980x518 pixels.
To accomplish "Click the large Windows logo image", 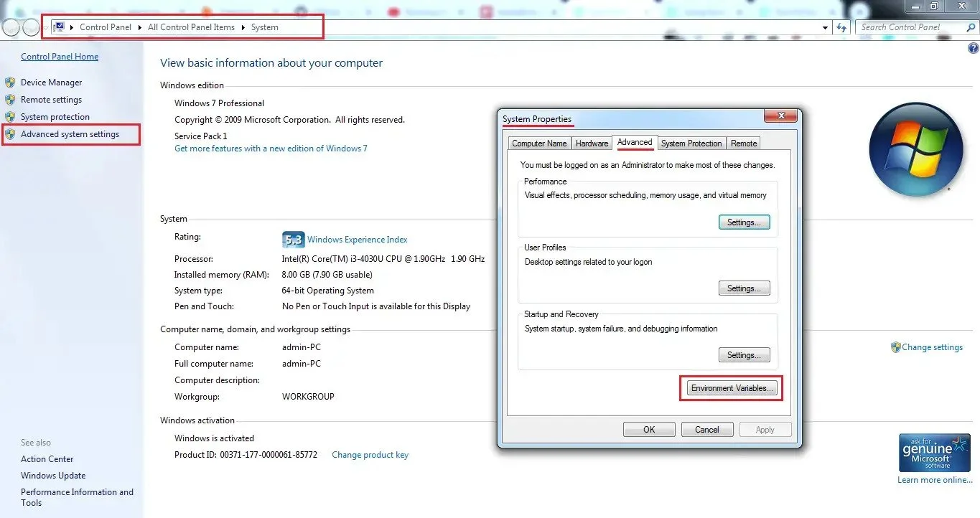I will click(x=917, y=149).
